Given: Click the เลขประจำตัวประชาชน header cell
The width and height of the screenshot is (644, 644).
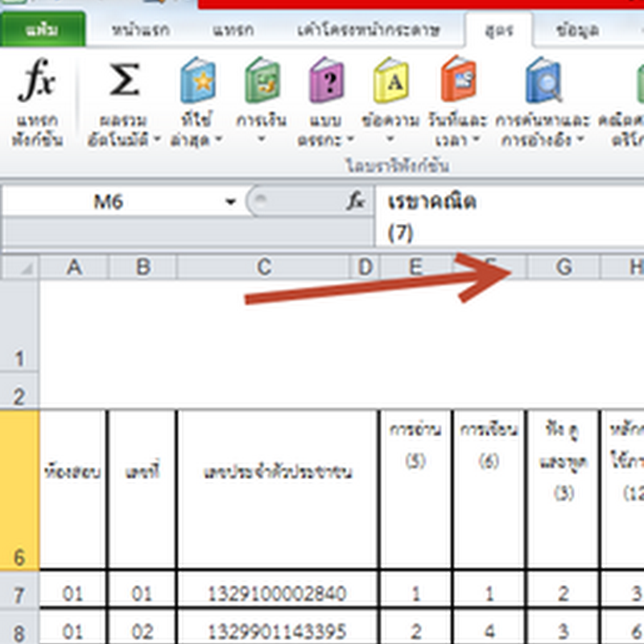Looking at the screenshot, I should 278,490.
